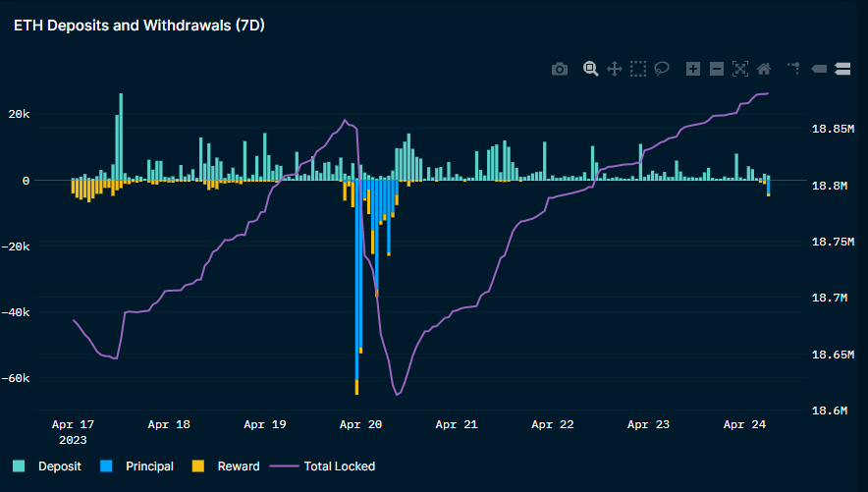Choose the Lasso Select tool
The width and height of the screenshot is (868, 492).
pyautogui.click(x=662, y=69)
